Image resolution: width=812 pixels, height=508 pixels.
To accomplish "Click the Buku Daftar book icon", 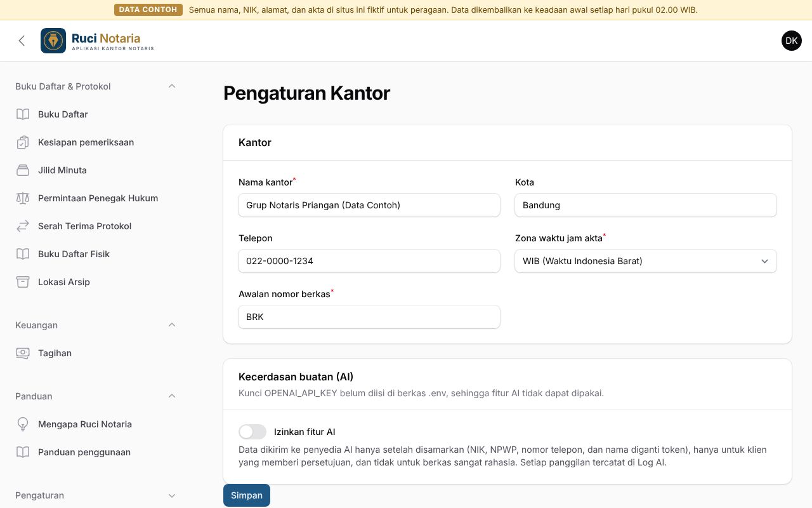I will coord(23,114).
